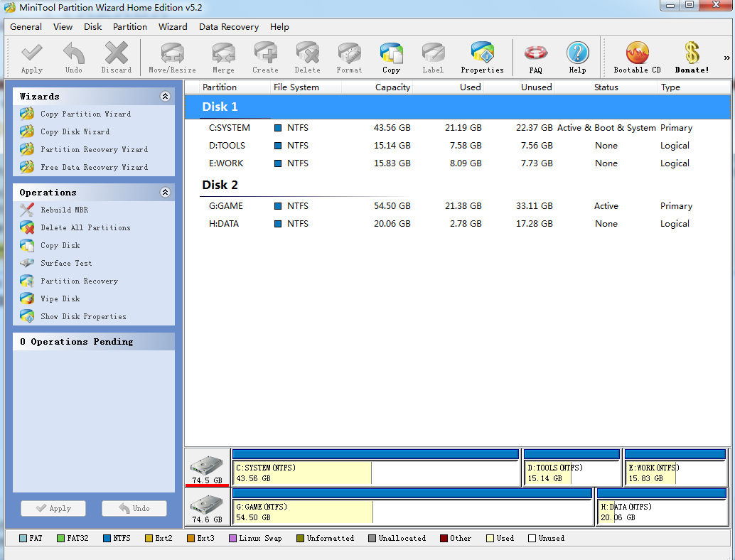
Task: Click the bottom-left Undo button
Action: point(134,508)
